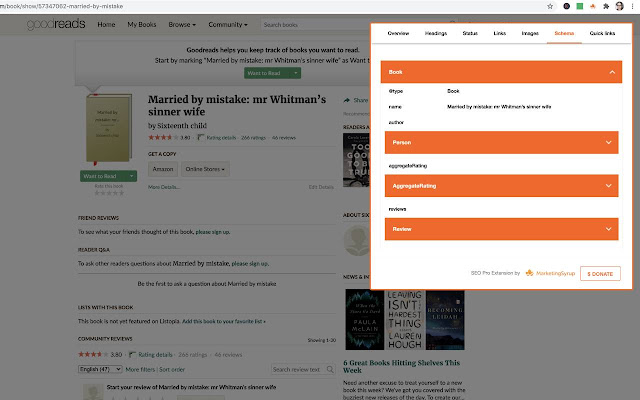Open Chrome's three-dot menu
Viewport: 640px width, 400px height.
tap(633, 6)
